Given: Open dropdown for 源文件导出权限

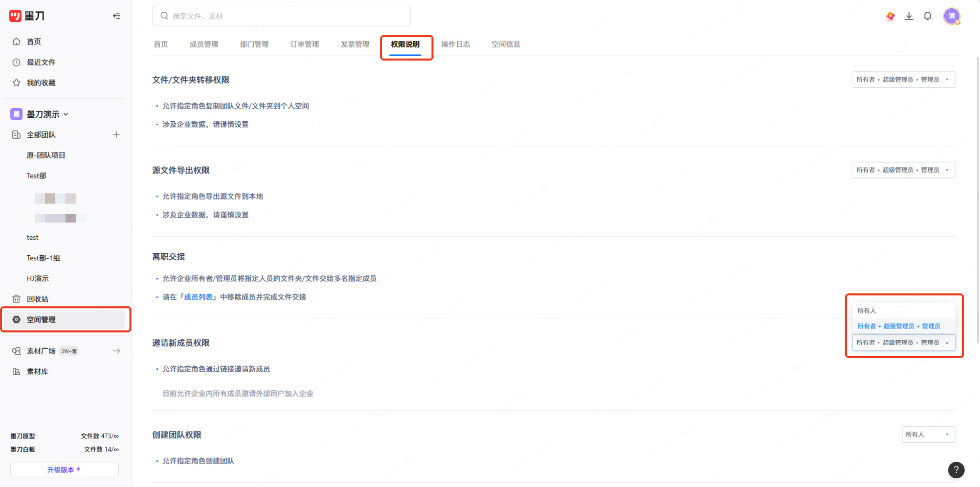Looking at the screenshot, I should coord(903,170).
